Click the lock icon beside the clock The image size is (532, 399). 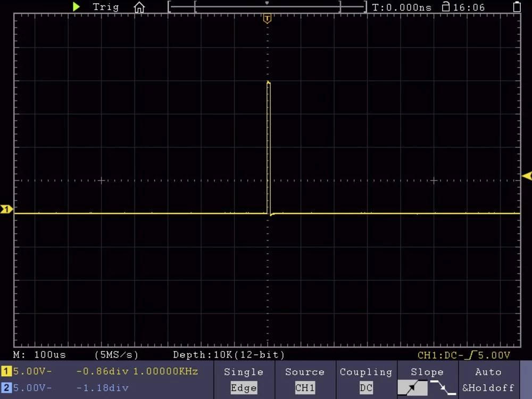coord(446,7)
